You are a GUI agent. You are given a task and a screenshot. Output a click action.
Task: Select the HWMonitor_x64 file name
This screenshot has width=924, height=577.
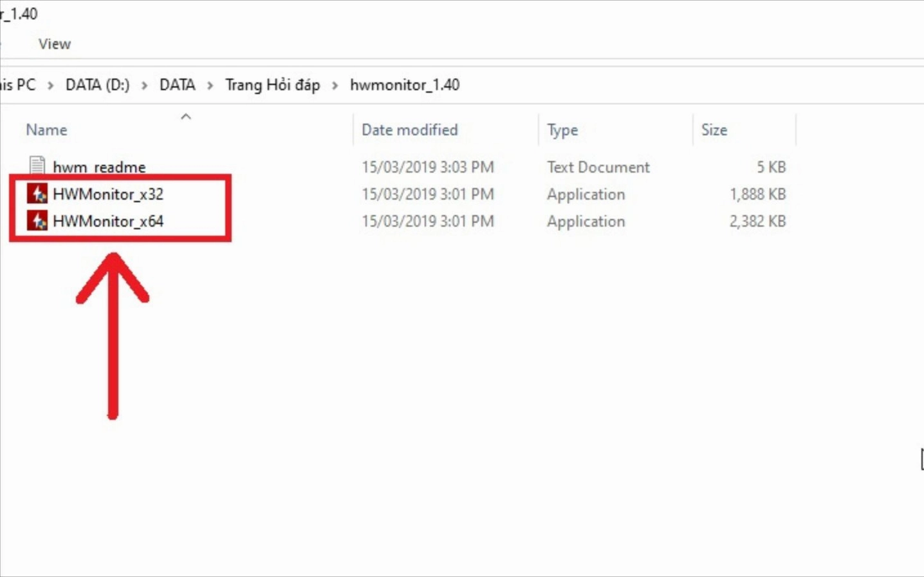coord(108,221)
